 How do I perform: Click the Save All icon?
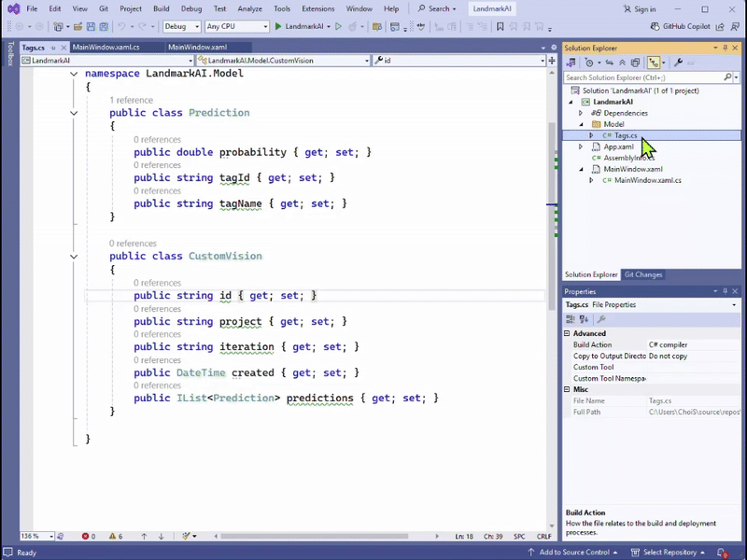pyautogui.click(x=104, y=27)
